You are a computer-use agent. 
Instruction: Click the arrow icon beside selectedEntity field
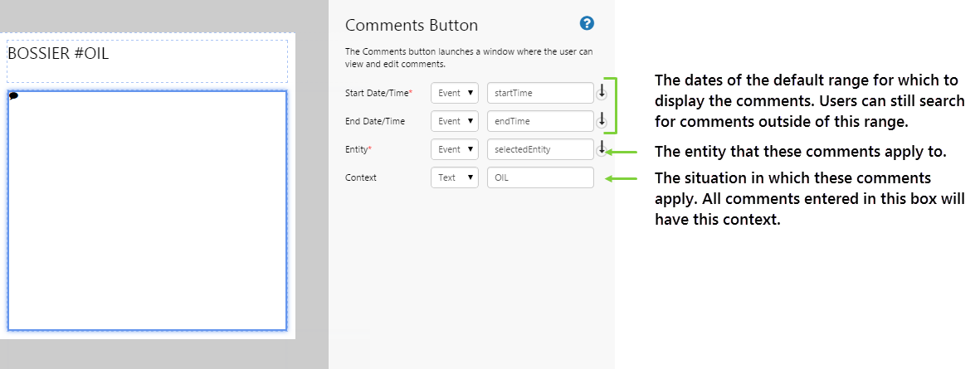click(x=602, y=149)
